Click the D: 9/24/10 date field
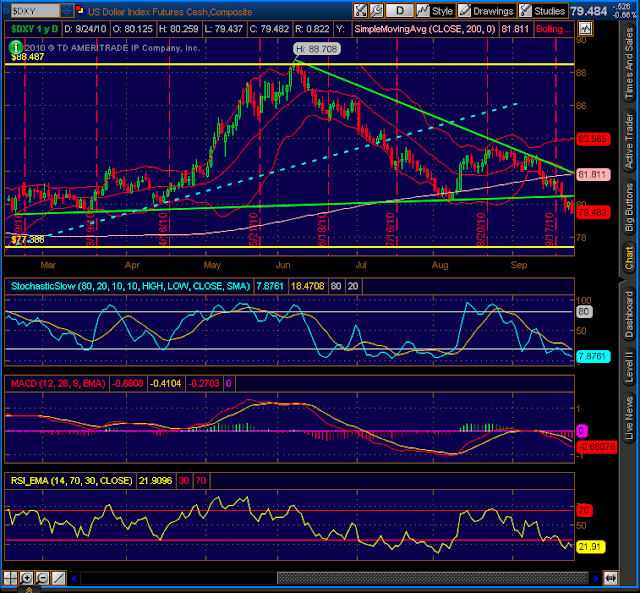 tap(85, 29)
